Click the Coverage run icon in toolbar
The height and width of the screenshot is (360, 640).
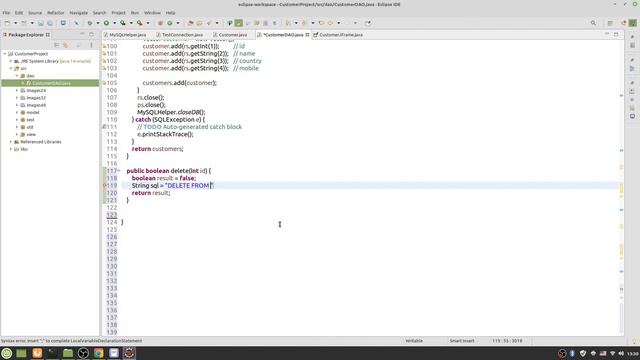click(122, 23)
